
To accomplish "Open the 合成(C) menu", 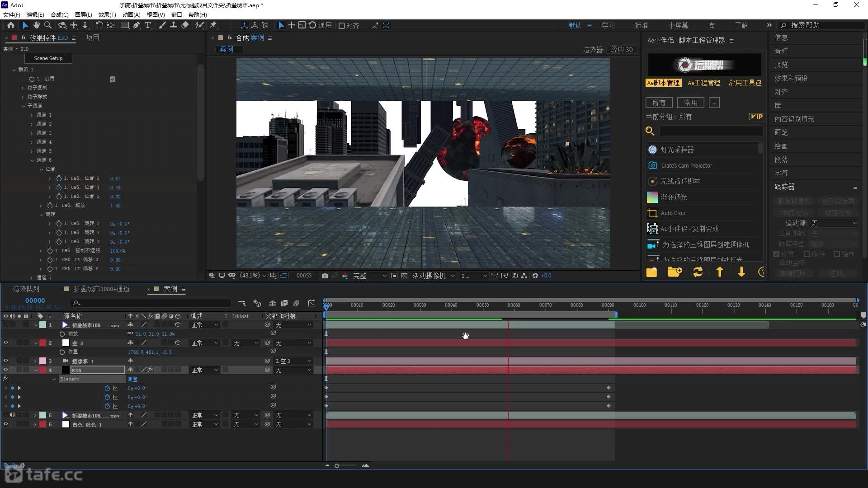I will (x=60, y=14).
